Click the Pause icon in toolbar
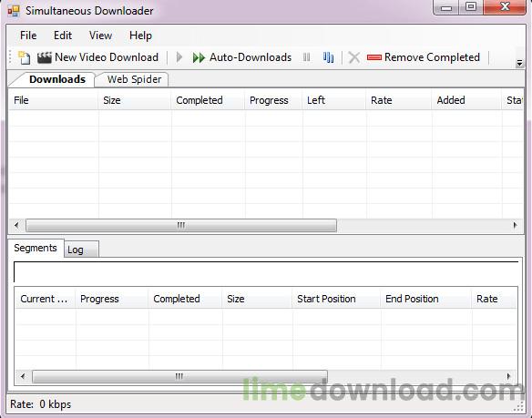This screenshot has width=532, height=418. (x=306, y=57)
